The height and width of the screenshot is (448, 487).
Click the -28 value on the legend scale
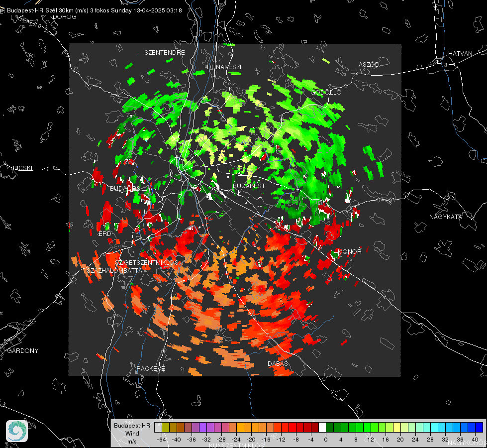coord(221,440)
